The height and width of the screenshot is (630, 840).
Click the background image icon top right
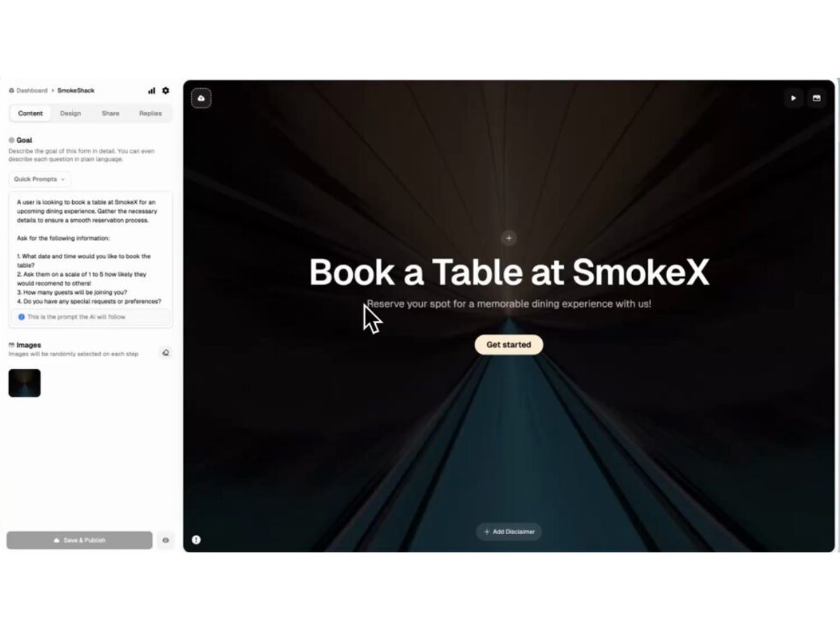point(816,99)
